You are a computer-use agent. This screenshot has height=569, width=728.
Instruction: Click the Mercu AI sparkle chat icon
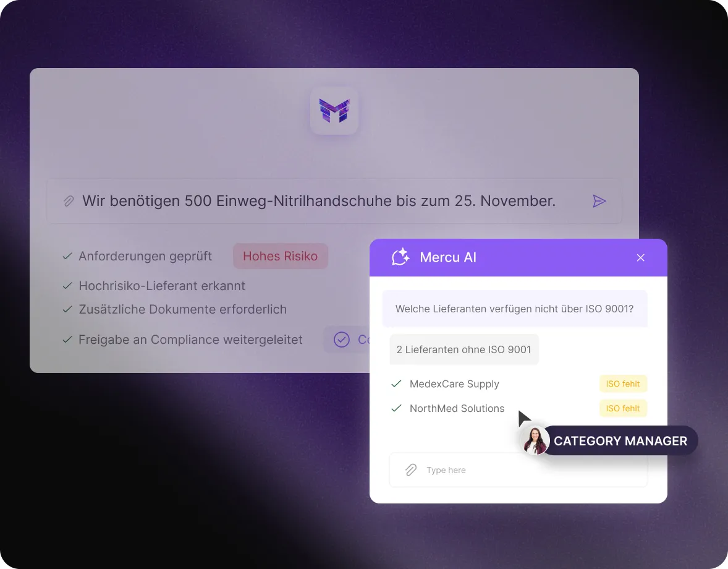click(x=400, y=257)
